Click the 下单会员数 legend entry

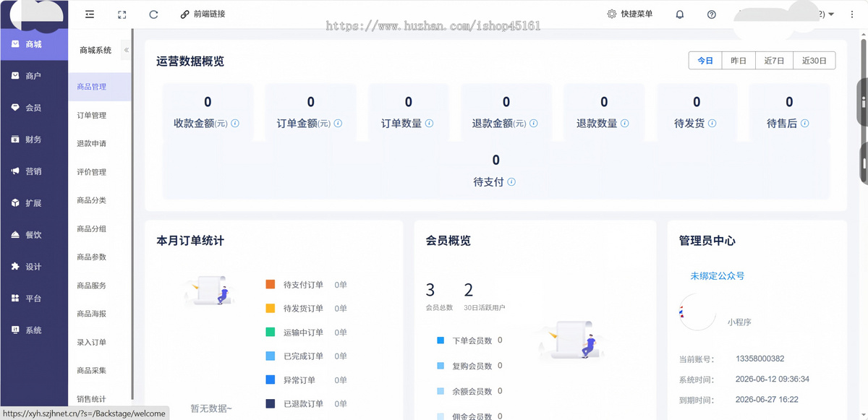coord(469,340)
